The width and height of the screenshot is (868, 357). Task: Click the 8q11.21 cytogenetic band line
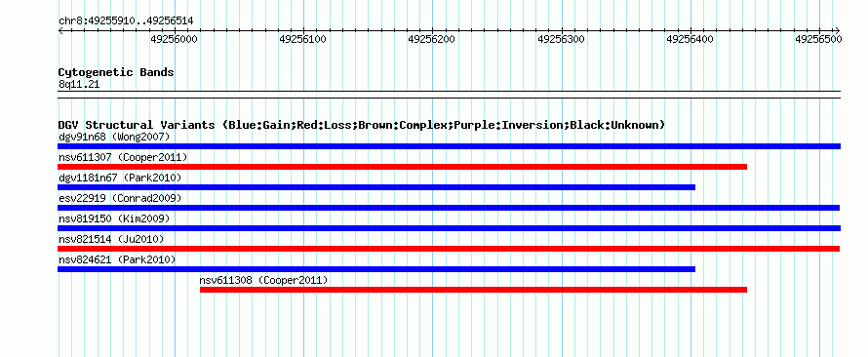tap(449, 95)
